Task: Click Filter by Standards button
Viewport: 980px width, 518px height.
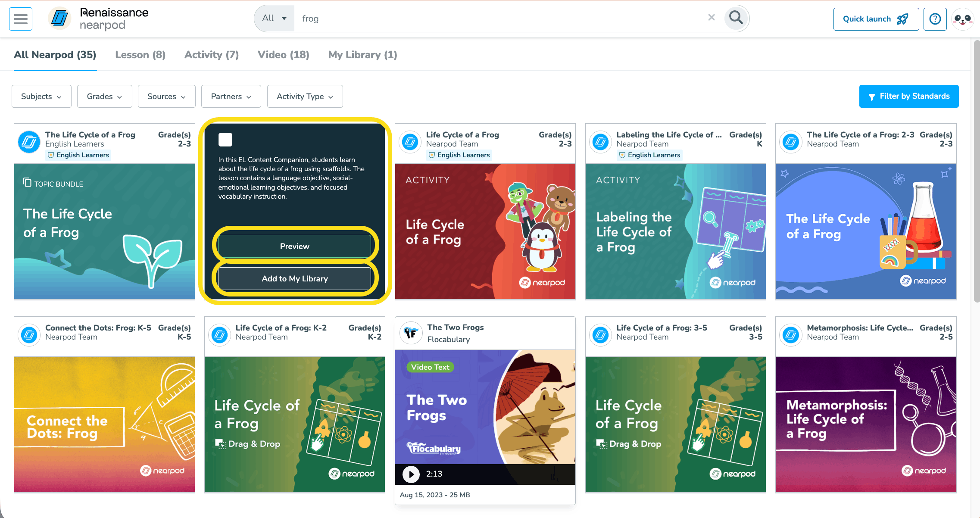Action: coord(909,96)
